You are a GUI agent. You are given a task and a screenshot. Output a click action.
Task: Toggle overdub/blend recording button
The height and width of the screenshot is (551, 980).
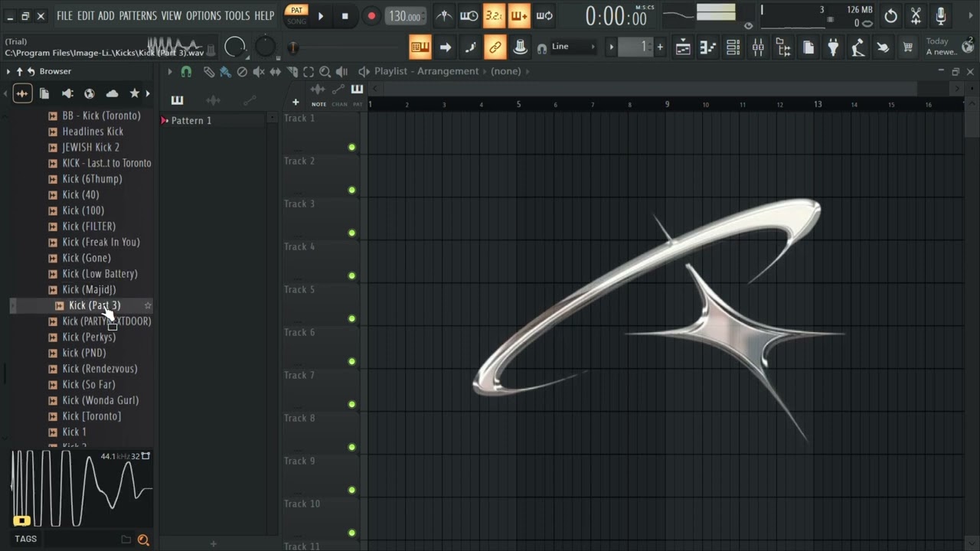(519, 16)
